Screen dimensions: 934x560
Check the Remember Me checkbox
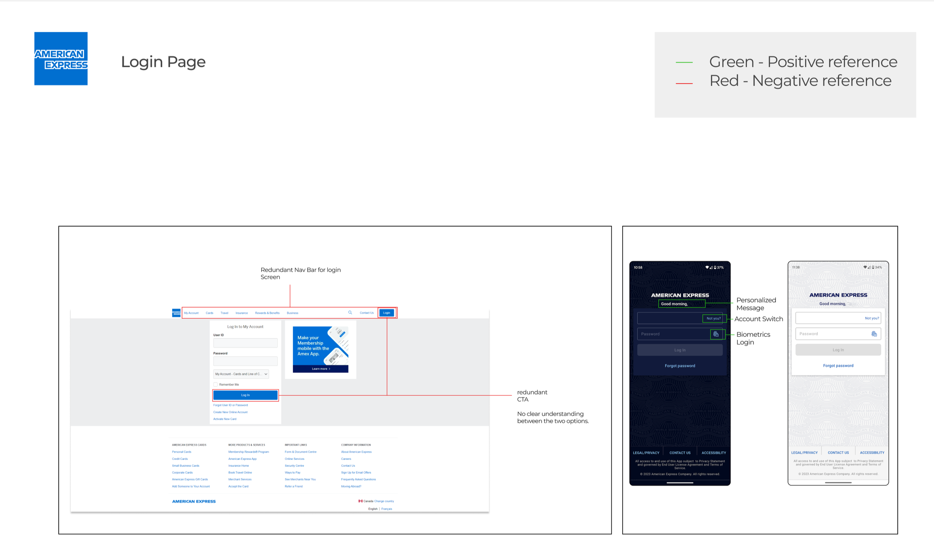[216, 385]
